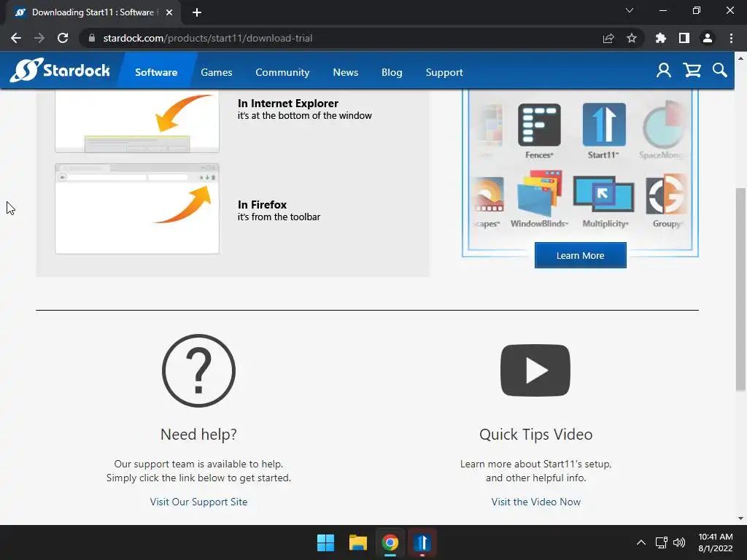Click the address bar URL
This screenshot has height=560, width=747.
(x=208, y=38)
